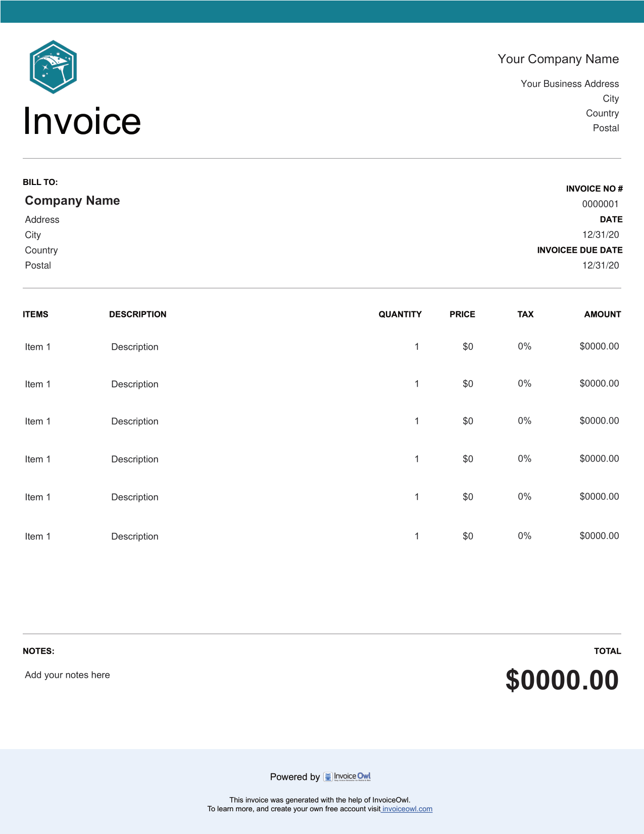Select the PRICE column header
The width and height of the screenshot is (644, 834).
click(x=462, y=314)
